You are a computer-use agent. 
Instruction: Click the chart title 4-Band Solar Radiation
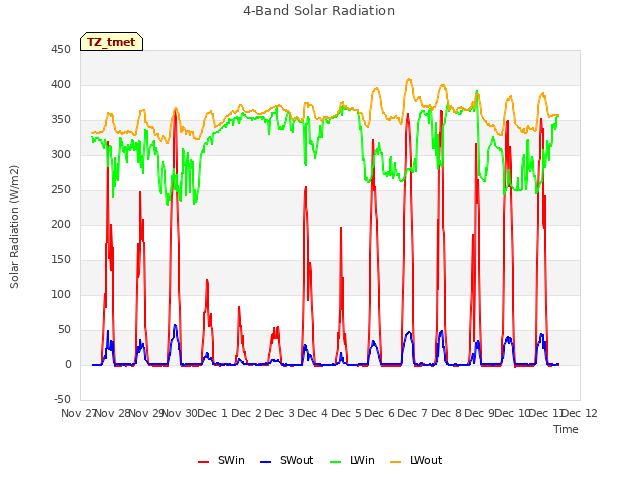pos(319,11)
